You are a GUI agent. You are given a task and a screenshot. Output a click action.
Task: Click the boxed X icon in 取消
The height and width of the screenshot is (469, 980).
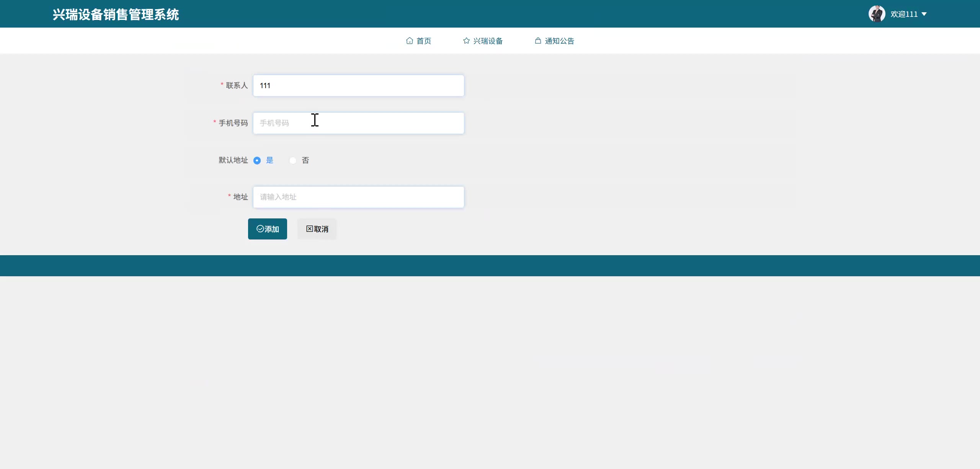coord(309,229)
